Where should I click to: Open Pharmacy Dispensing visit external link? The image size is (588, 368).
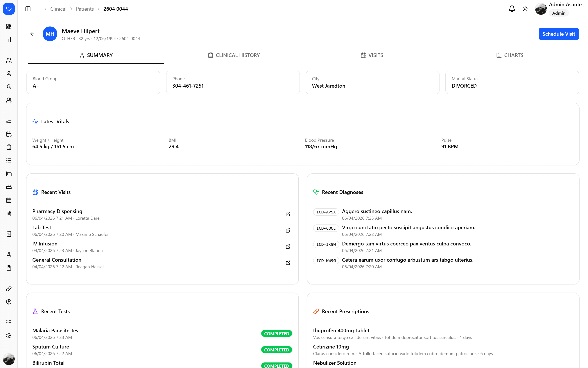click(288, 214)
